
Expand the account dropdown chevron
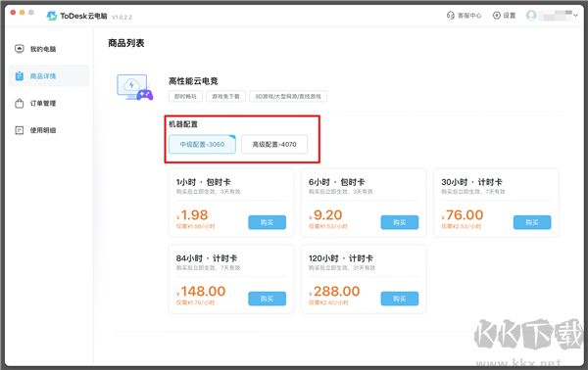(575, 16)
